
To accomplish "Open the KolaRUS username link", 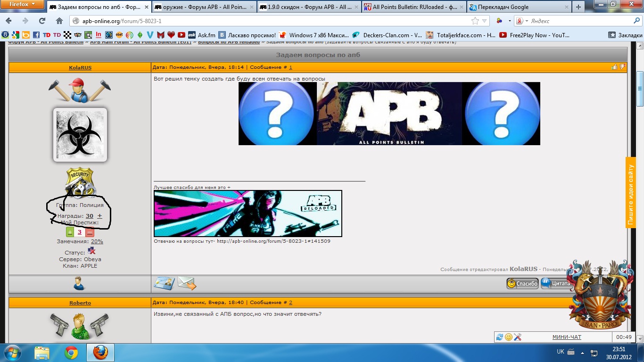I will tap(80, 67).
